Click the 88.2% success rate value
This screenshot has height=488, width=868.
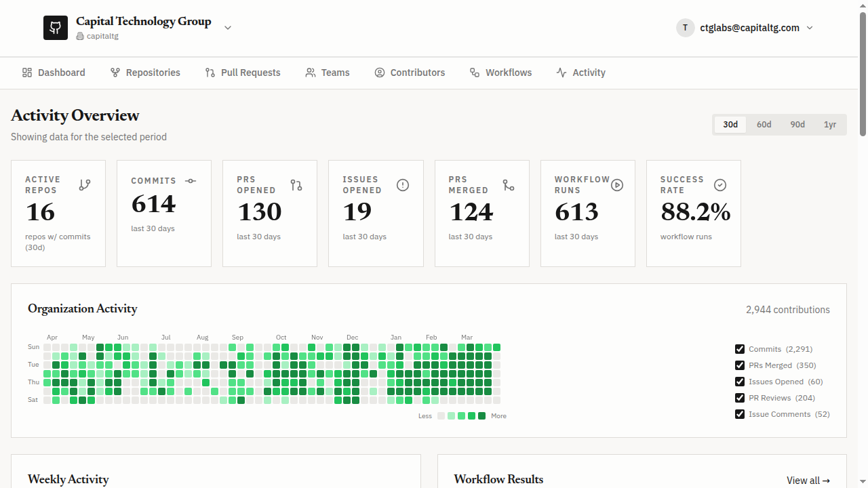[696, 212]
